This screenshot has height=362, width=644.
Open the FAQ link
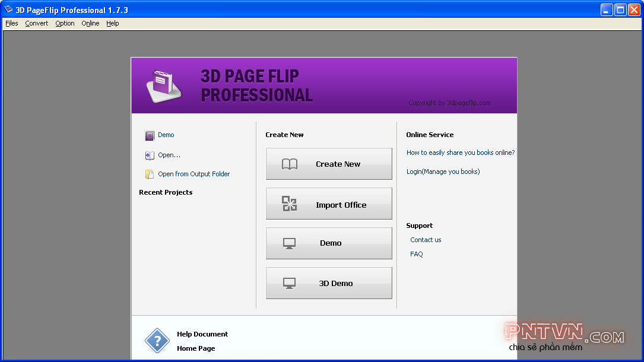(417, 254)
